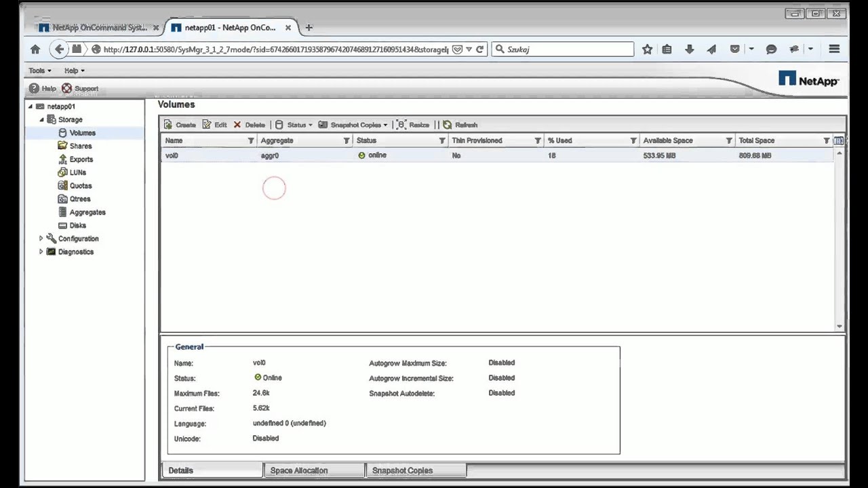
Task: Click the 533.95 MB available space cell
Action: click(659, 155)
